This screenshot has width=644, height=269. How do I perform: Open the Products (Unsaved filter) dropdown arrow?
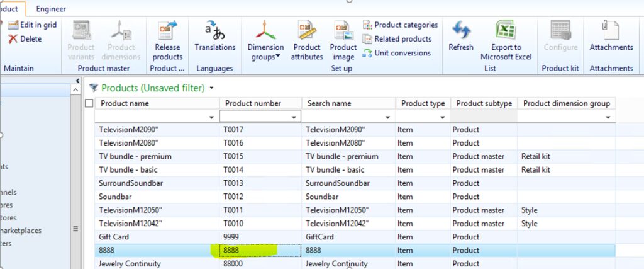click(x=211, y=88)
